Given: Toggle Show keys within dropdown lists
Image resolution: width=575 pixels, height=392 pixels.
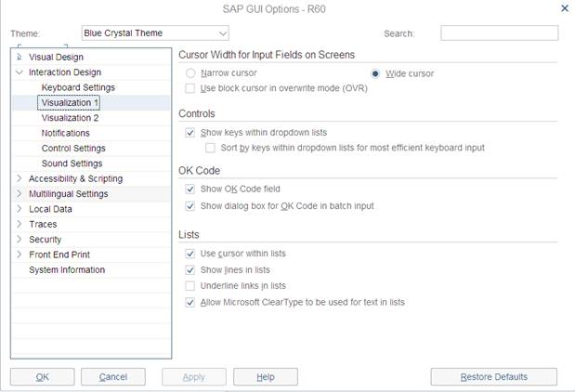Looking at the screenshot, I should [189, 133].
